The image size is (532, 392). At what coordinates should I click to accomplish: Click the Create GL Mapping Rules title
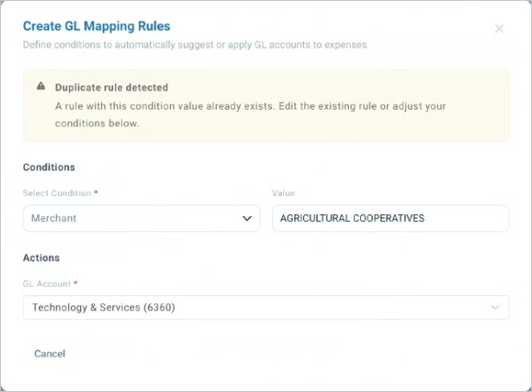pos(97,27)
